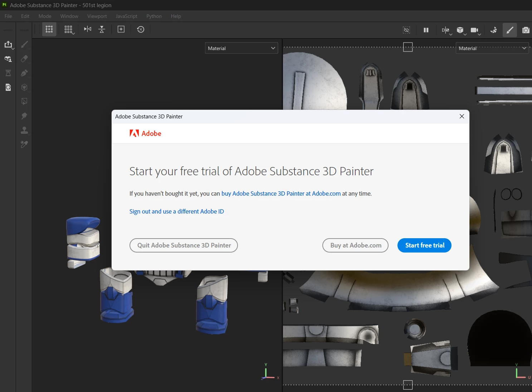Open the cube display mode dropdown
This screenshot has height=392, width=532.
point(461,30)
